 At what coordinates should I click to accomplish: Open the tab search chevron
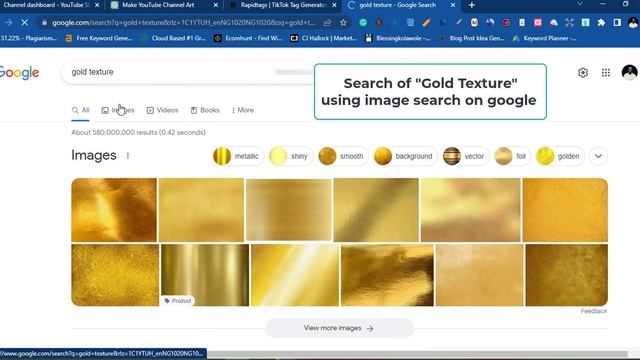tap(580, 4)
